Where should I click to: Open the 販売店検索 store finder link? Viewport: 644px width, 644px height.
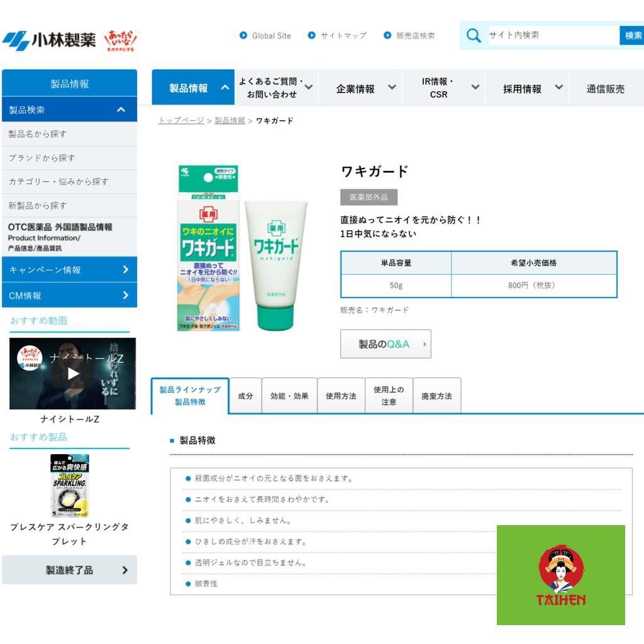point(415,36)
